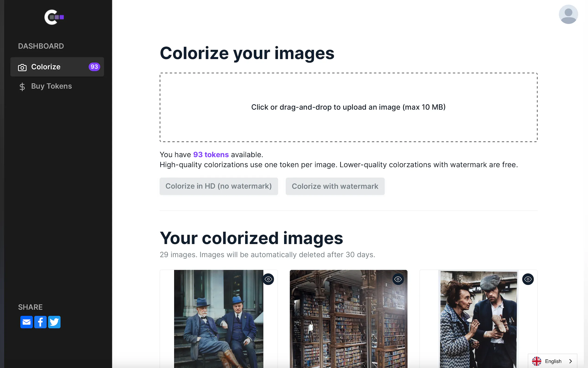
Task: Click the dollar sign icon
Action: tap(22, 87)
